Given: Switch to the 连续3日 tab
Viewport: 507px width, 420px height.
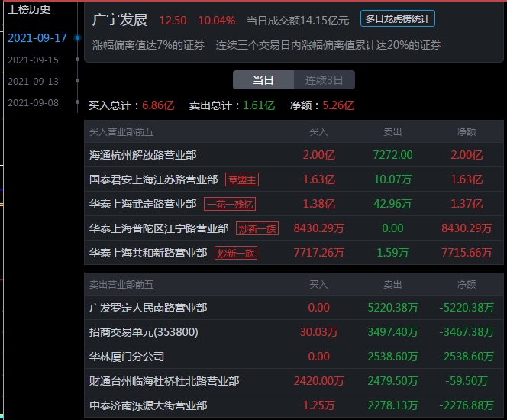Looking at the screenshot, I should click(x=325, y=80).
